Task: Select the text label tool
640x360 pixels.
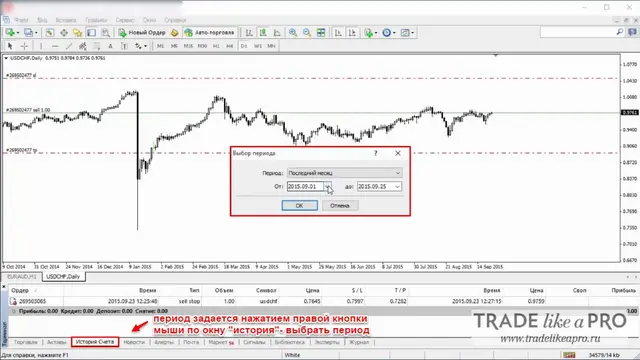Action: coord(124,46)
